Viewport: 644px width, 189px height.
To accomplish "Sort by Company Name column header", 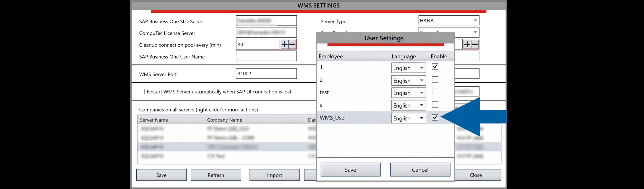I will pyautogui.click(x=225, y=120).
